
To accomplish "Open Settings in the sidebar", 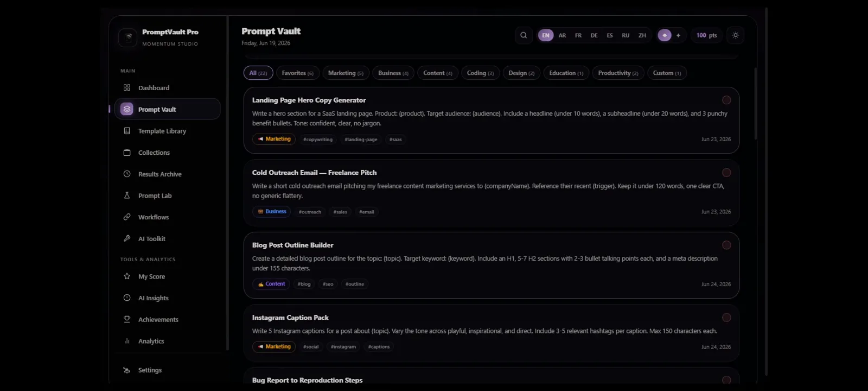I will click(168, 370).
